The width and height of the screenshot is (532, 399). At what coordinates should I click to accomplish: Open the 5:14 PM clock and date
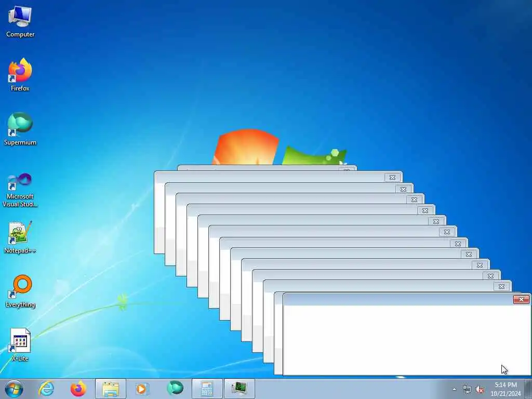[x=506, y=389]
